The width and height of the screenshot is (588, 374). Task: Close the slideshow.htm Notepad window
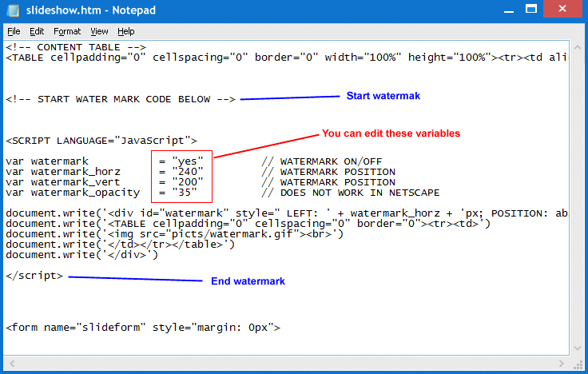562,9
